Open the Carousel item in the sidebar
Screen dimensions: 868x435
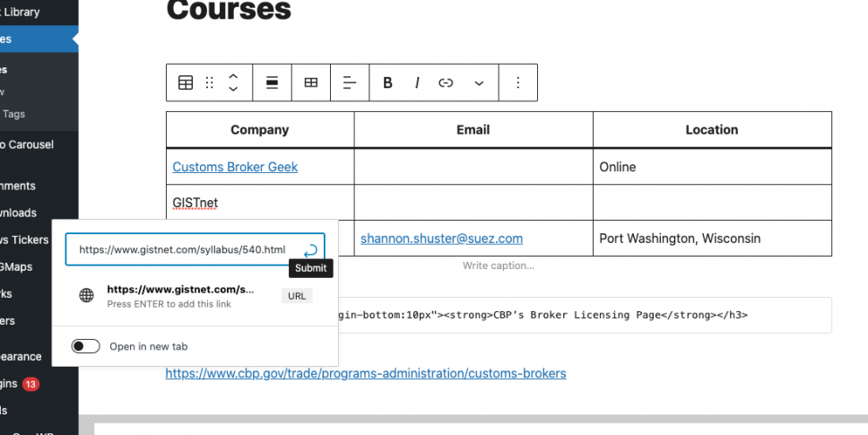click(x=27, y=144)
